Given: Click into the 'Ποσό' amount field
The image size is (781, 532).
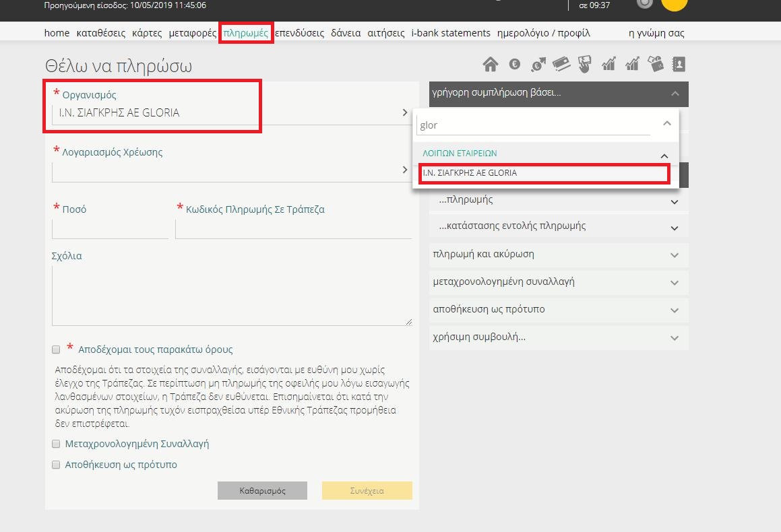Looking at the screenshot, I should point(110,229).
